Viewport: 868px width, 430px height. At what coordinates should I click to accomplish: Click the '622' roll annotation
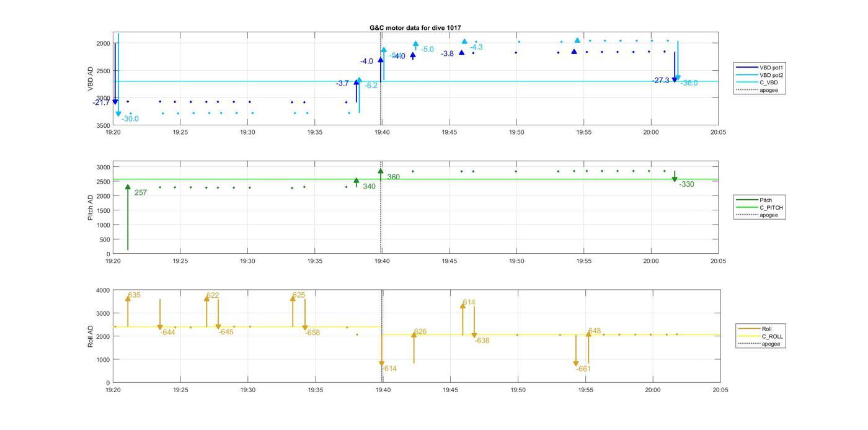[212, 295]
